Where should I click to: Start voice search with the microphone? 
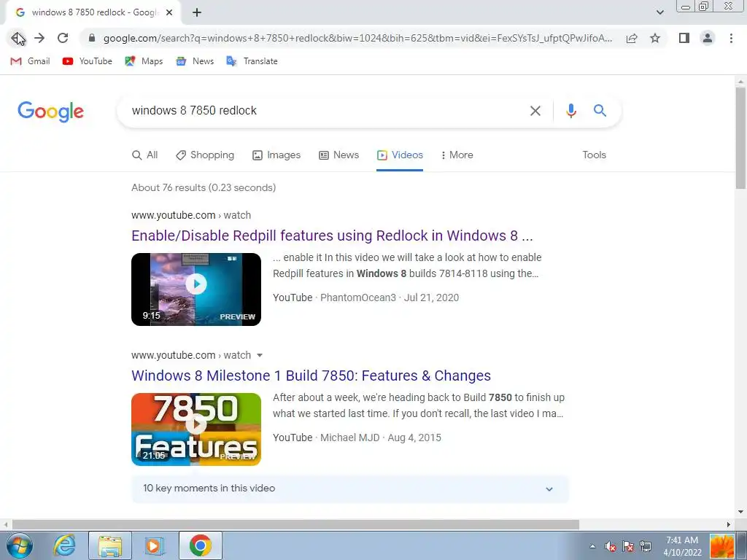coord(570,111)
